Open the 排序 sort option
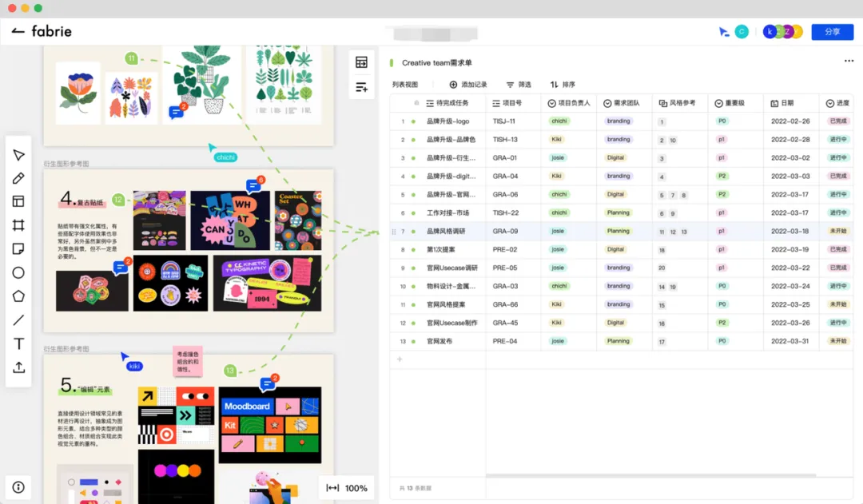The height and width of the screenshot is (504, 863). click(x=563, y=85)
